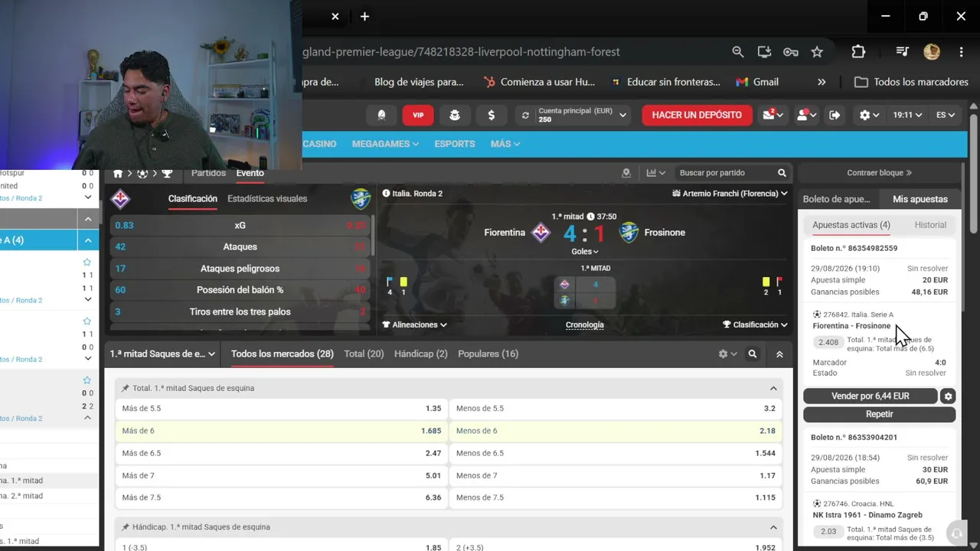
Task: Open the VIP club icon
Action: pos(418,115)
